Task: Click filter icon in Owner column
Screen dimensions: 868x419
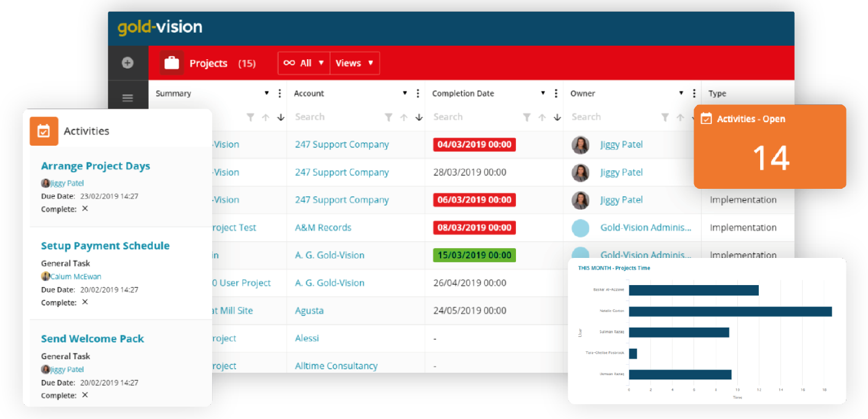Action: pyautogui.click(x=665, y=117)
